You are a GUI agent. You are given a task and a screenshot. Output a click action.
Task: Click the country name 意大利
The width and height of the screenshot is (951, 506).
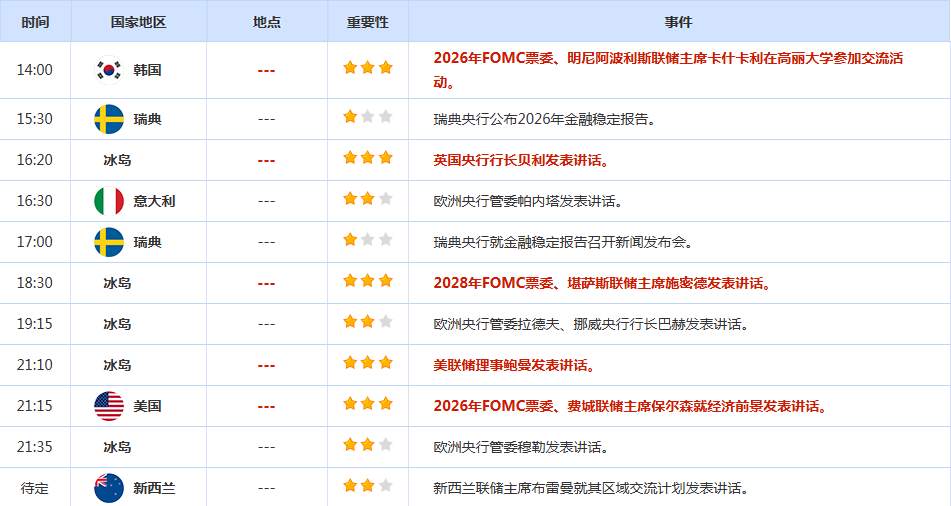(x=154, y=201)
